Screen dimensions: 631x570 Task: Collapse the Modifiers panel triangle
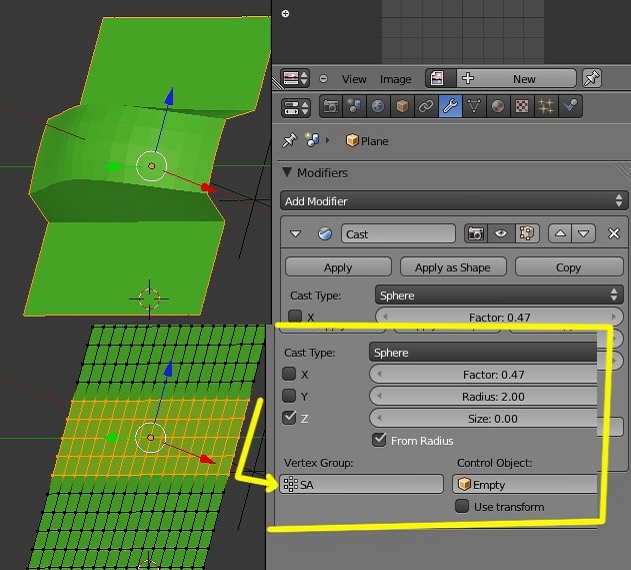pyautogui.click(x=287, y=172)
